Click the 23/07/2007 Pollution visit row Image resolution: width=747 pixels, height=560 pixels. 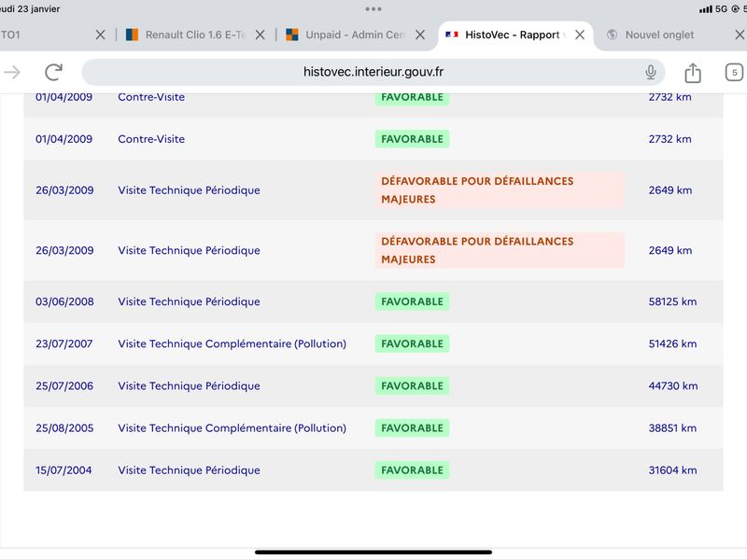tap(373, 343)
